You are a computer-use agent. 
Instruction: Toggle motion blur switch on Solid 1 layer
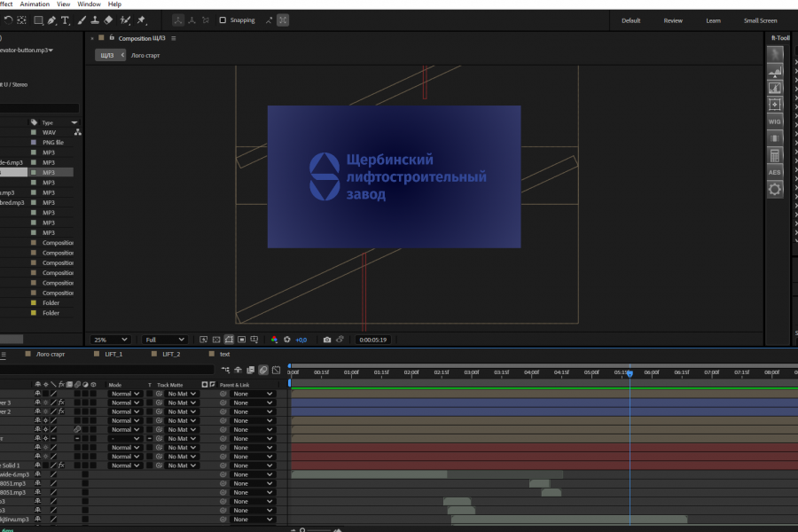(x=77, y=465)
